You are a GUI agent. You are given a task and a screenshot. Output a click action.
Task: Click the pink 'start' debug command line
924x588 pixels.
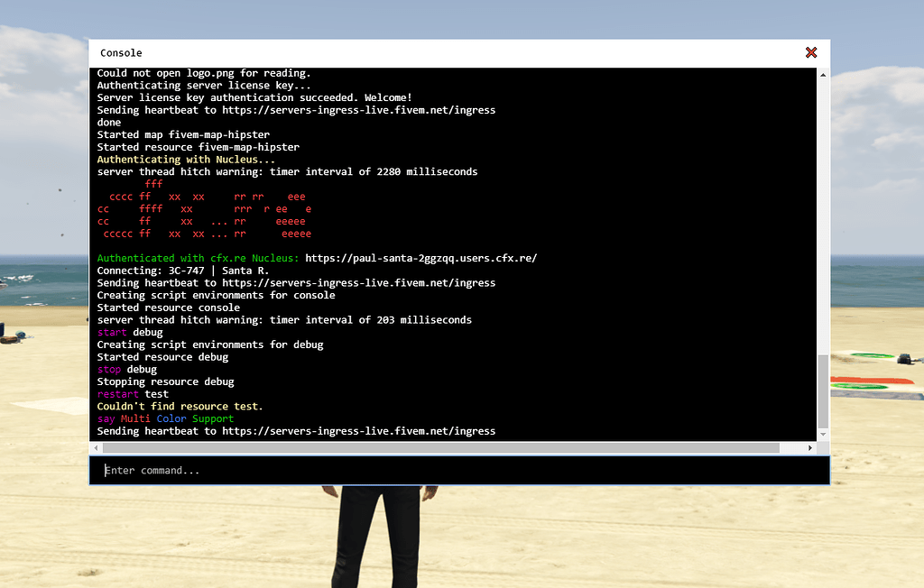click(x=130, y=332)
